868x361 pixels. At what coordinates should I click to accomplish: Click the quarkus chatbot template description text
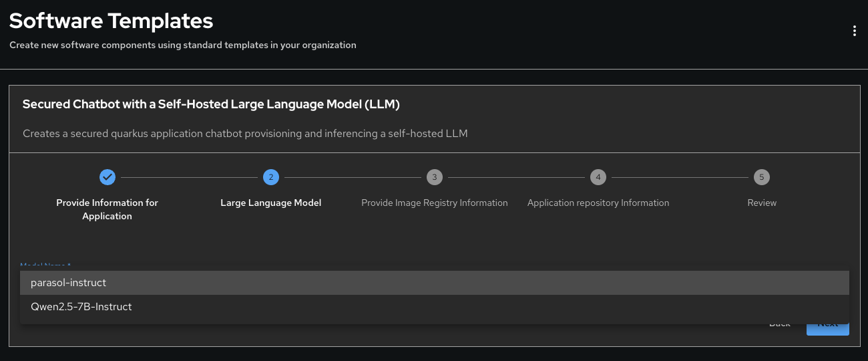coord(245,133)
